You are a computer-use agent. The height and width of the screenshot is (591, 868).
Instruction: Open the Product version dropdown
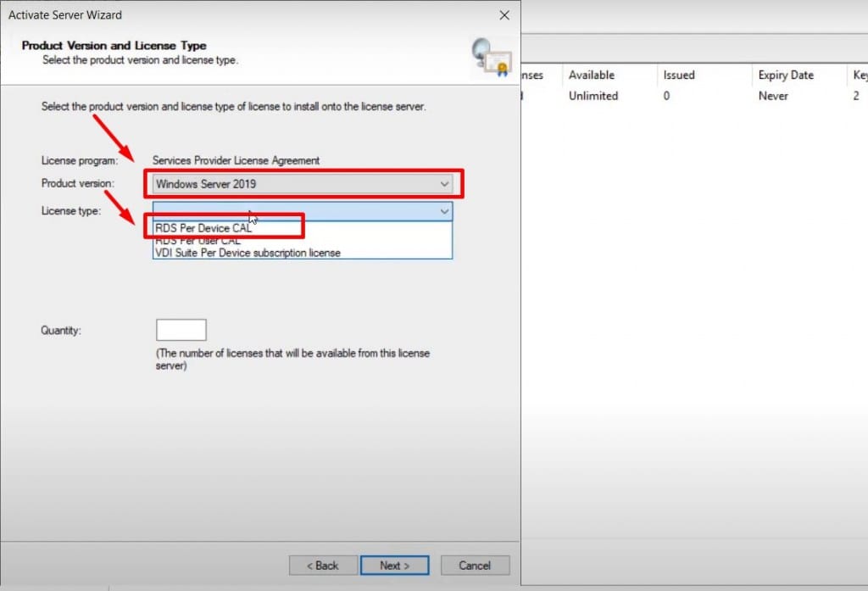click(444, 184)
